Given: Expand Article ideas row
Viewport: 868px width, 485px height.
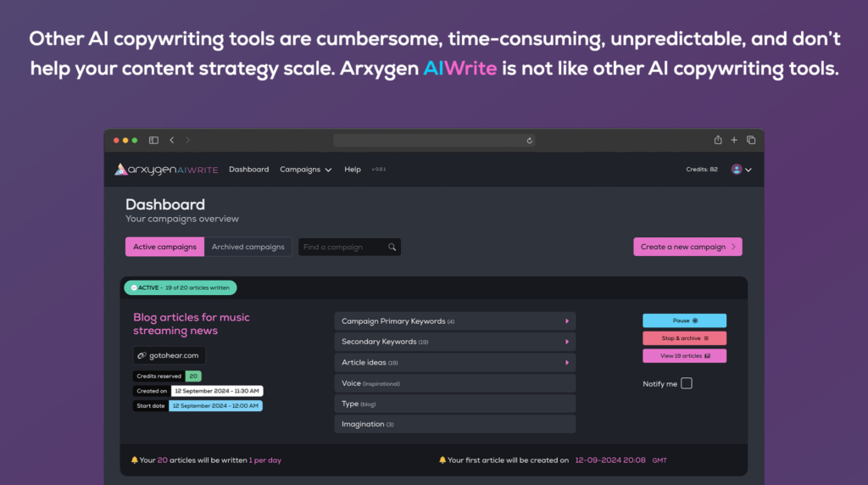Looking at the screenshot, I should (x=455, y=363).
